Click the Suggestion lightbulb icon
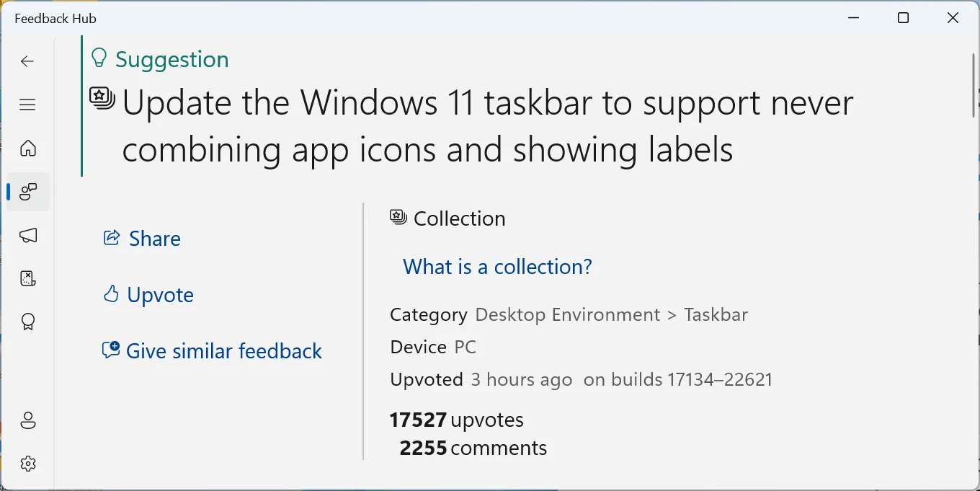This screenshot has height=491, width=980. pos(98,58)
